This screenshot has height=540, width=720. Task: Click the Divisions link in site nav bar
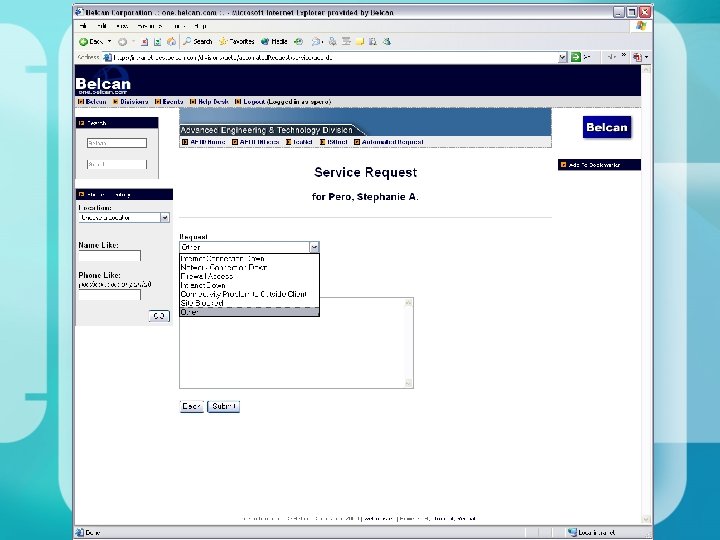point(134,101)
